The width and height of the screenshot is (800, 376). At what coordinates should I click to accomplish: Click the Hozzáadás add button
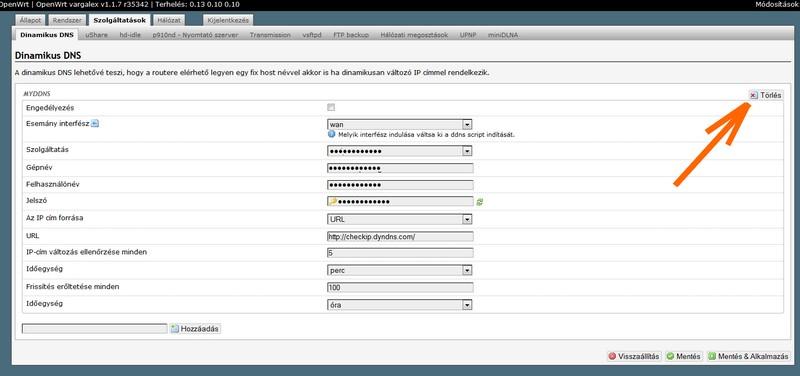coord(195,329)
